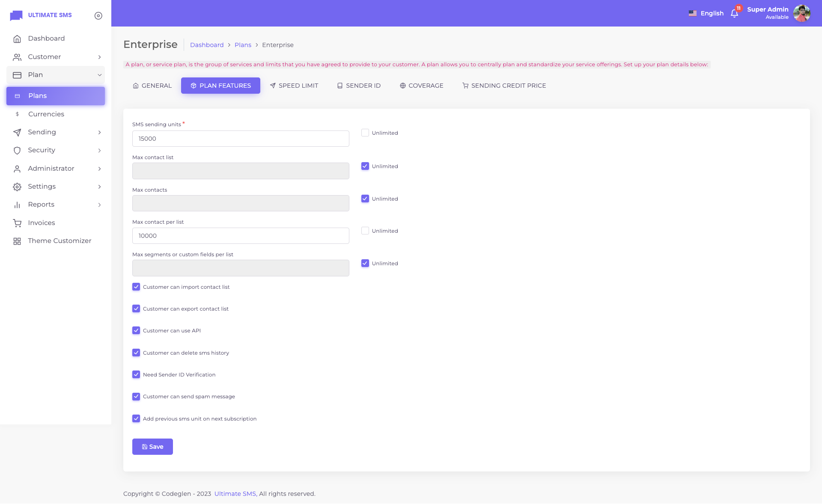Image resolution: width=822 pixels, height=504 pixels.
Task: Click the US flag language icon
Action: pos(692,13)
